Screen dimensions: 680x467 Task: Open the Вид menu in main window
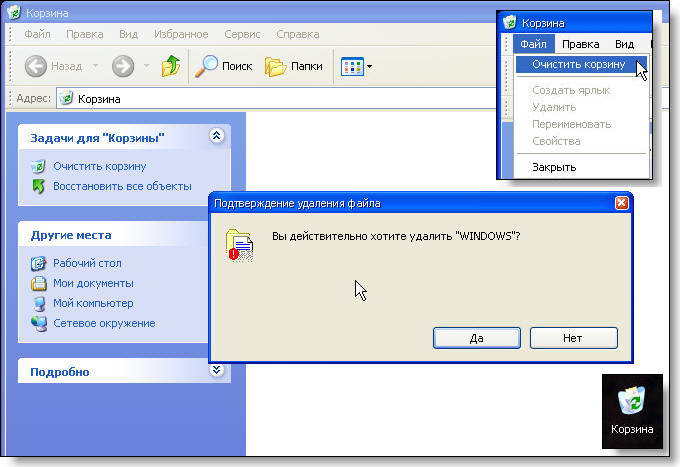[128, 34]
